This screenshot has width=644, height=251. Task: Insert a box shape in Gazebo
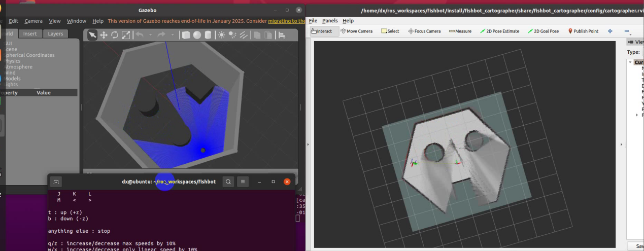pyautogui.click(x=186, y=35)
